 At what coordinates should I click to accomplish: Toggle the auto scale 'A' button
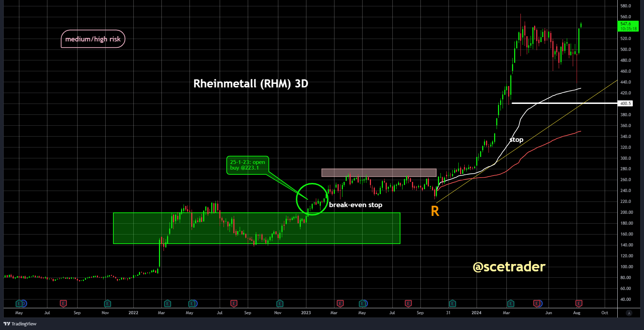(629, 313)
